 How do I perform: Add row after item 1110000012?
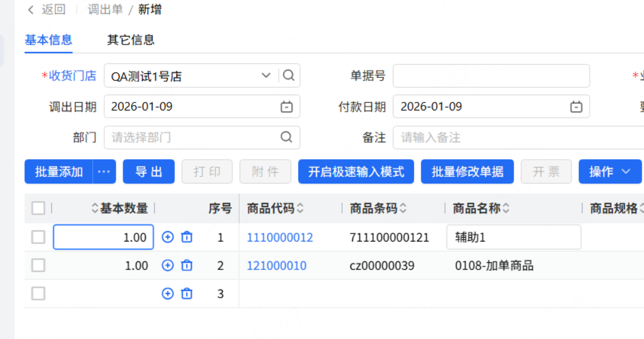click(x=168, y=237)
